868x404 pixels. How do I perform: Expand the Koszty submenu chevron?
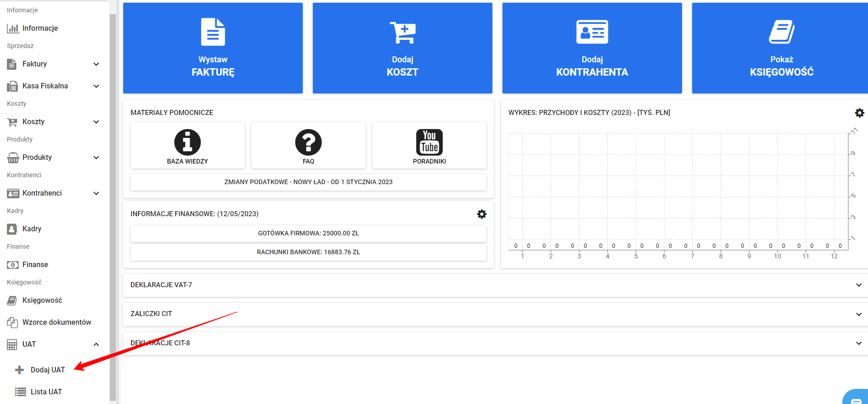click(x=96, y=122)
